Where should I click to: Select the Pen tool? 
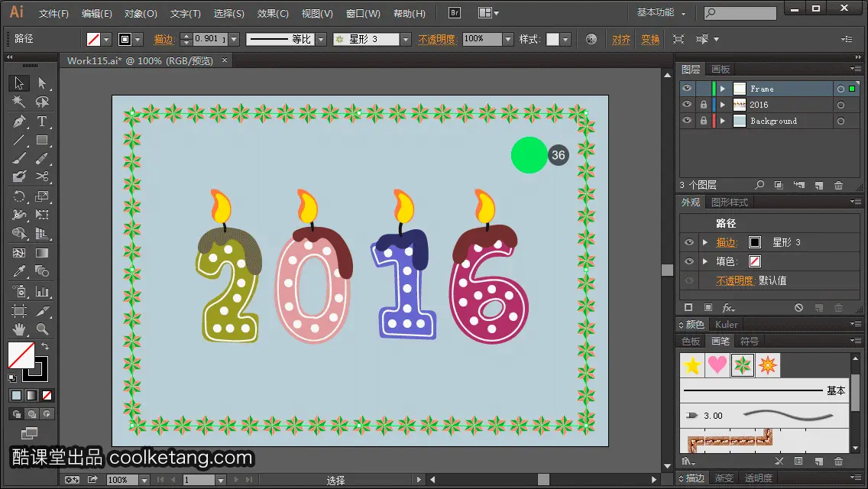[x=19, y=121]
